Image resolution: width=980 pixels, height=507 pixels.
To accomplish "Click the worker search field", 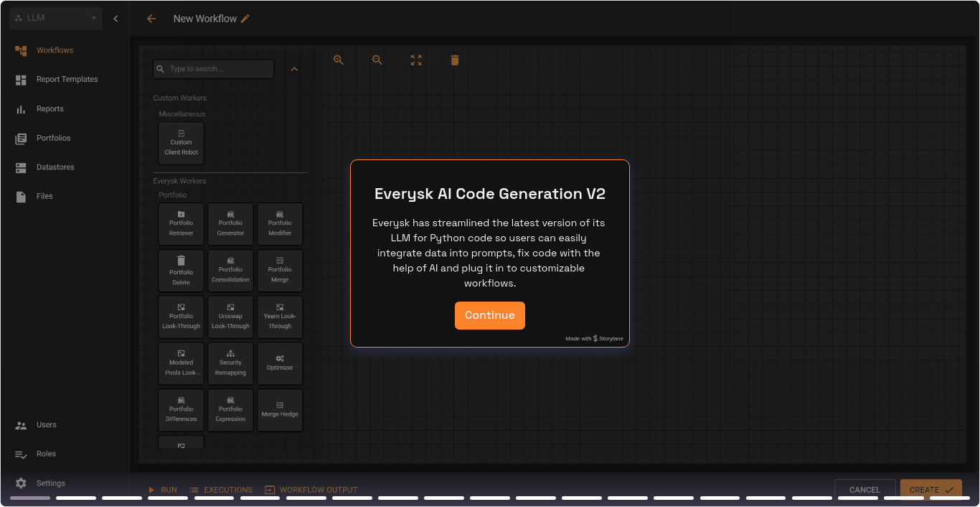I will (214, 69).
